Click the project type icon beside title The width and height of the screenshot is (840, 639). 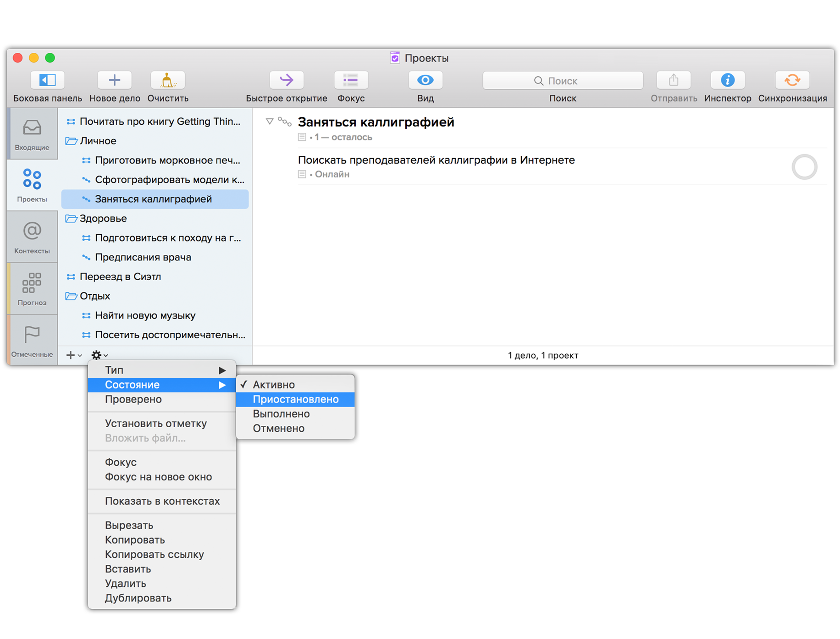(x=285, y=122)
